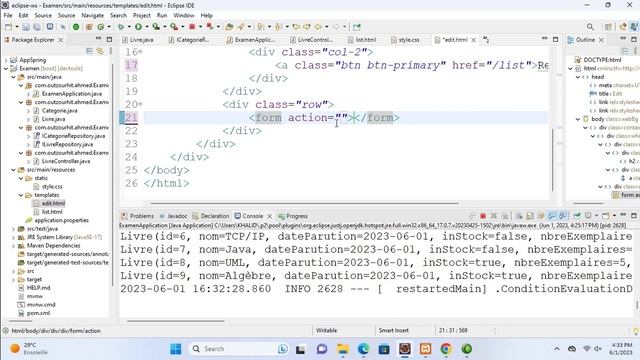640x360 pixels.
Task: Collapse the Examen project node
Action: coord(6,69)
